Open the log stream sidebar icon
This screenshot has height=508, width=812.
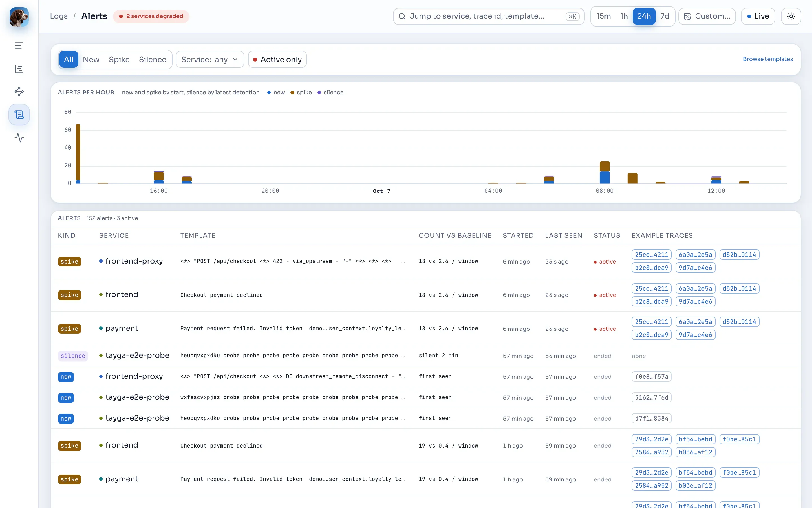[x=19, y=46]
